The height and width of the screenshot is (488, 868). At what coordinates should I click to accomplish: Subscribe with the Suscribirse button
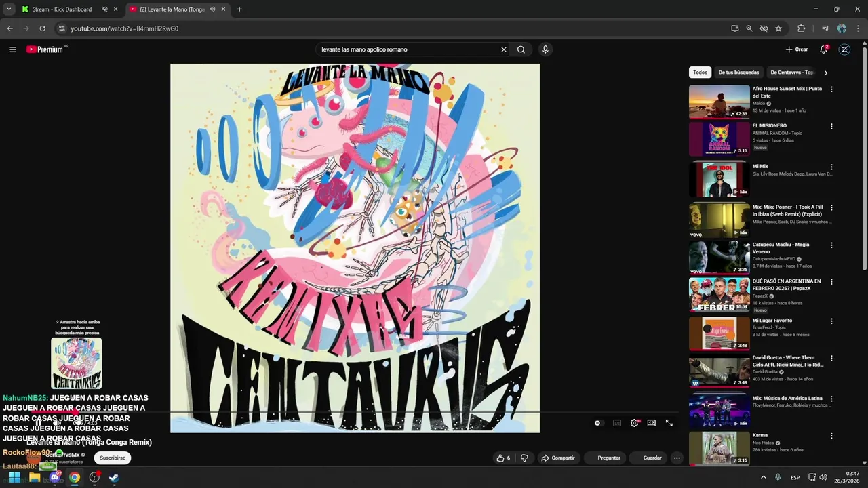click(x=113, y=458)
